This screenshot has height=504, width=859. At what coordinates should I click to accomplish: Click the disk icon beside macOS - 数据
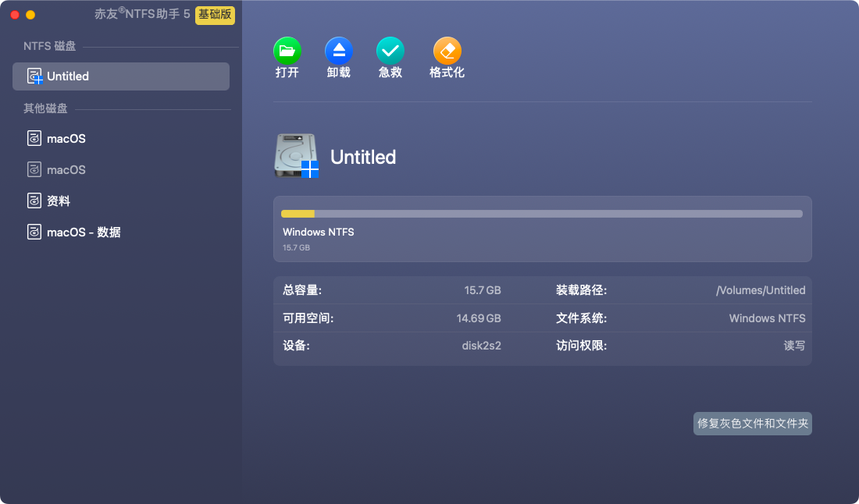pos(34,232)
